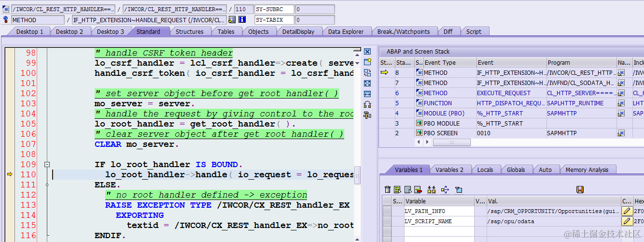Close the source code tool via X icon
The image size is (644, 242).
point(367,52)
